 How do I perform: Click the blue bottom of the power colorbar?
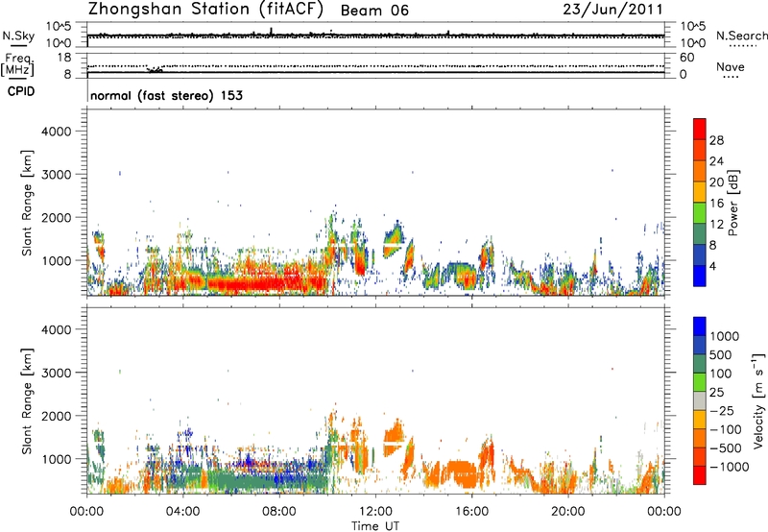(x=700, y=277)
